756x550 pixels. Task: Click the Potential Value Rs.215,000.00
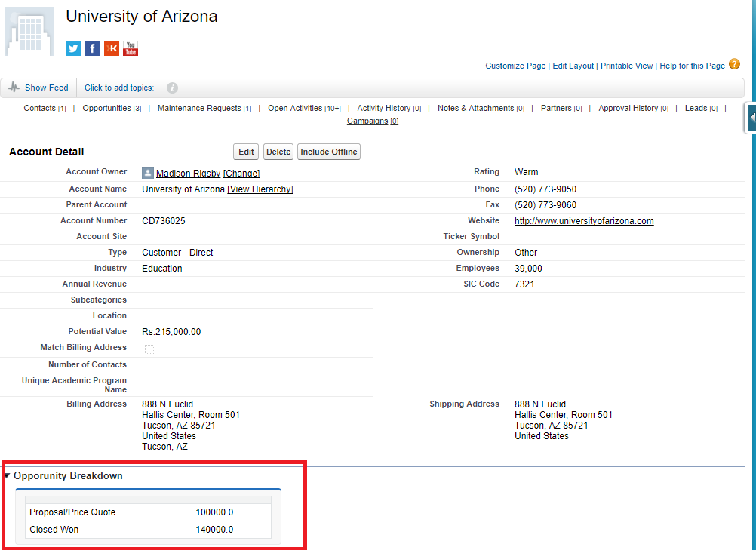click(x=171, y=332)
